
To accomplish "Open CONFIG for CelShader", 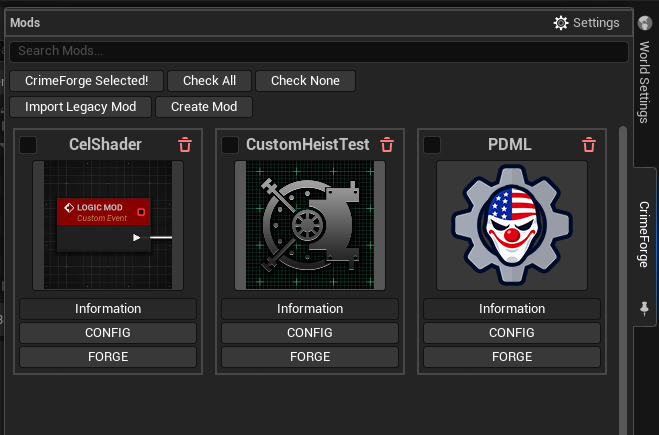I will tap(108, 333).
